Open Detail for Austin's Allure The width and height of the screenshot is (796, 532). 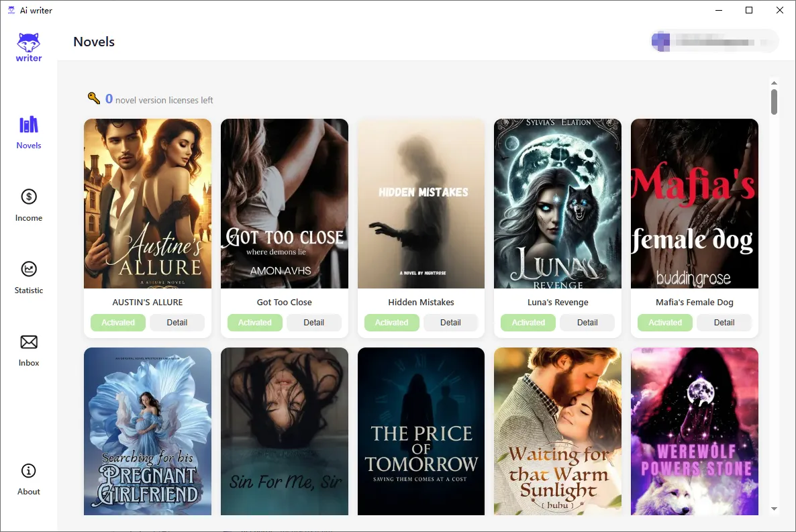[x=177, y=322]
